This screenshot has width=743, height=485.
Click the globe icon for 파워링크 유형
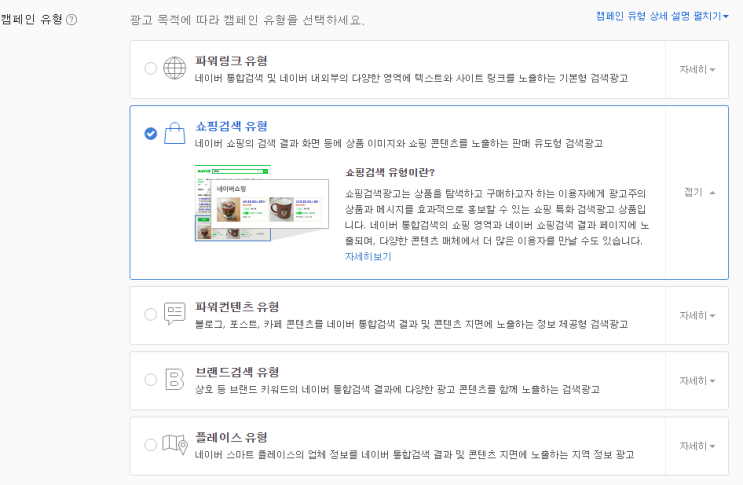(x=174, y=68)
